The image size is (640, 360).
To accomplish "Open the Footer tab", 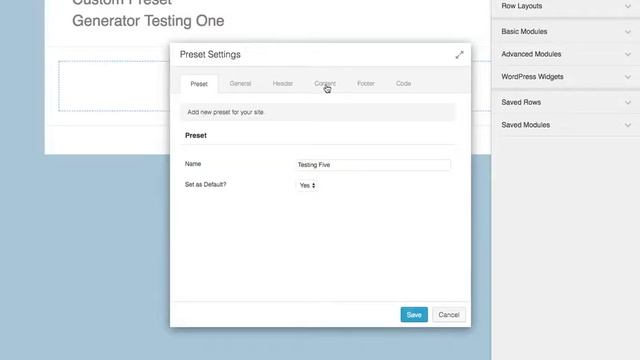I will [366, 84].
